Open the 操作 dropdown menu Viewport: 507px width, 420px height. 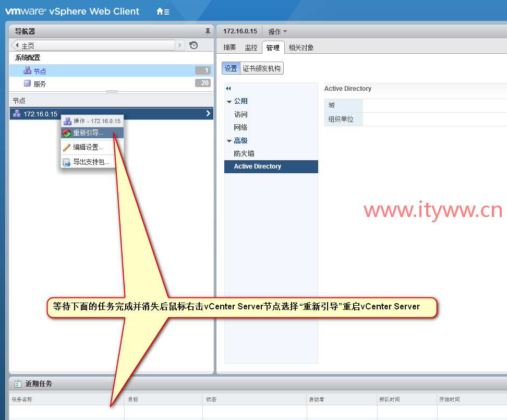[277, 32]
